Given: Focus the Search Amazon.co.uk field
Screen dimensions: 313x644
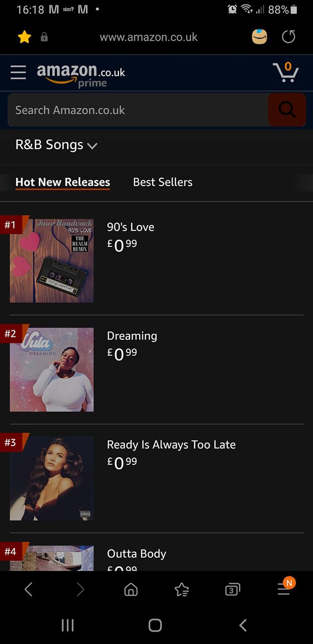Looking at the screenshot, I should (137, 110).
